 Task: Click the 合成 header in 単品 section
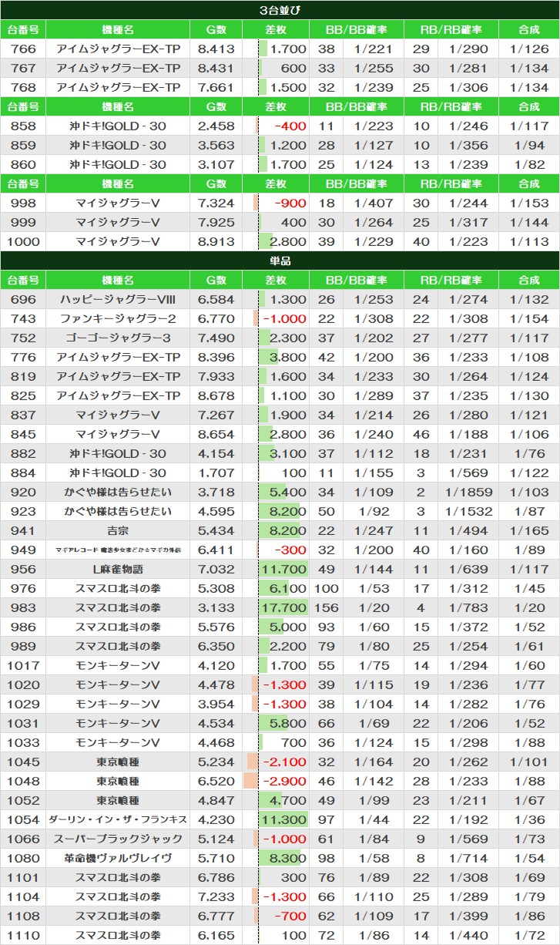pos(529,280)
